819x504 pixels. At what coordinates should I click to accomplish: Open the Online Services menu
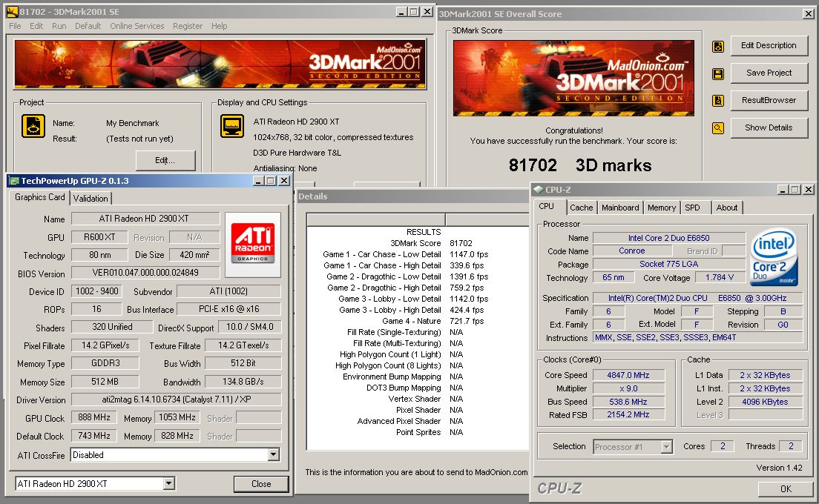coord(136,25)
